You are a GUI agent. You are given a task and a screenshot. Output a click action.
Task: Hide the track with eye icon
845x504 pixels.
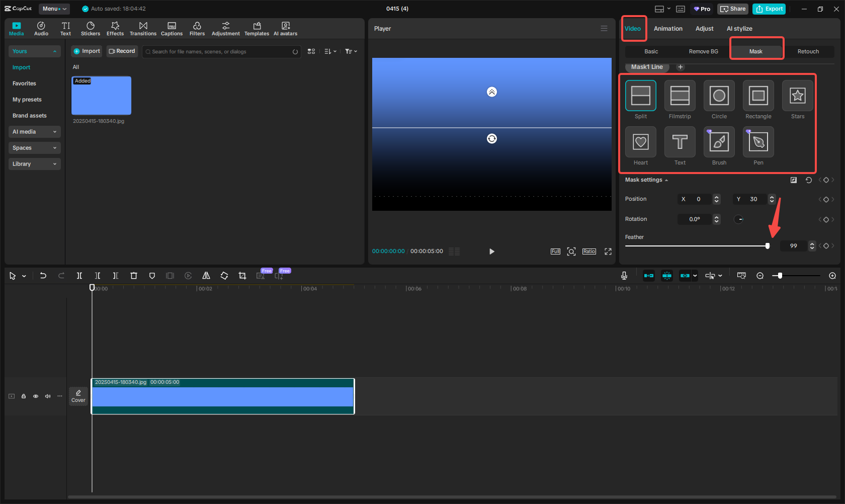point(36,396)
